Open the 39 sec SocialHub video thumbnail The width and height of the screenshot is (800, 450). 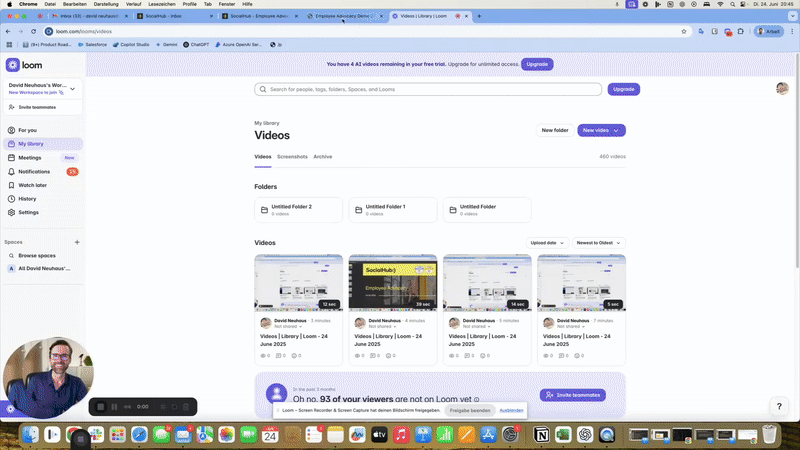pos(393,283)
